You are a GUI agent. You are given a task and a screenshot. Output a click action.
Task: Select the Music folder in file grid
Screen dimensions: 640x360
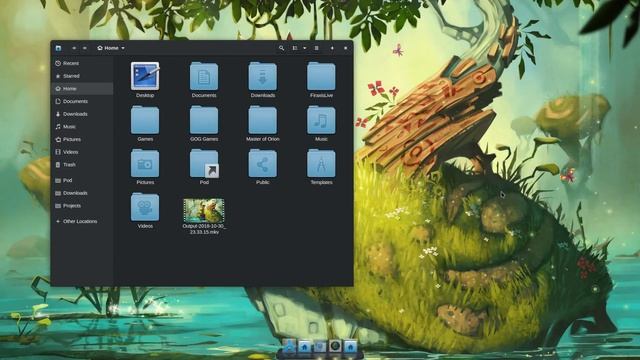[321, 120]
